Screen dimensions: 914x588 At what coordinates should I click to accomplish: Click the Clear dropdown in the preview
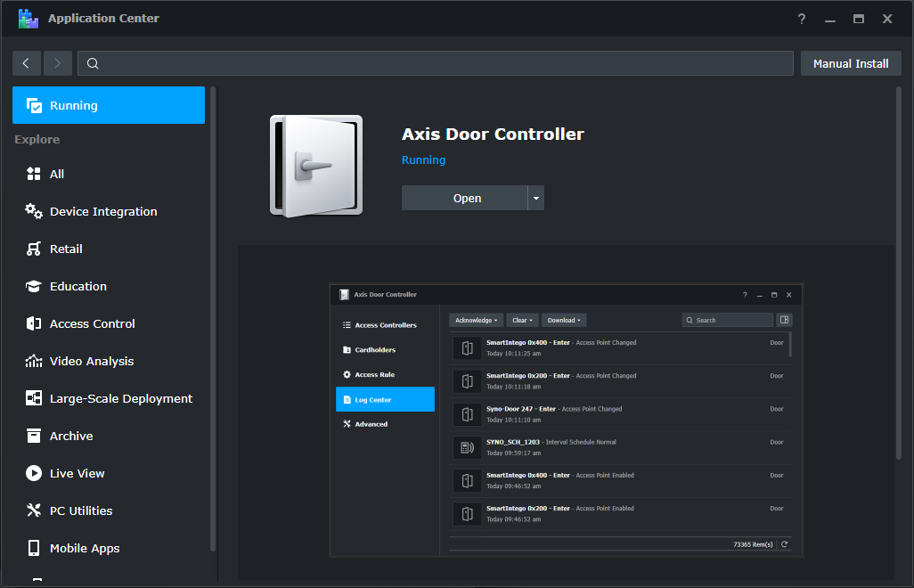[522, 320]
